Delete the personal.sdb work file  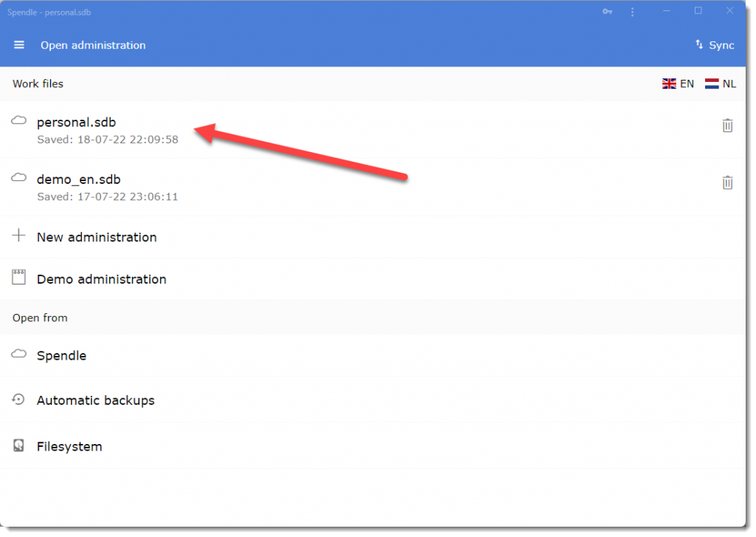(x=727, y=126)
